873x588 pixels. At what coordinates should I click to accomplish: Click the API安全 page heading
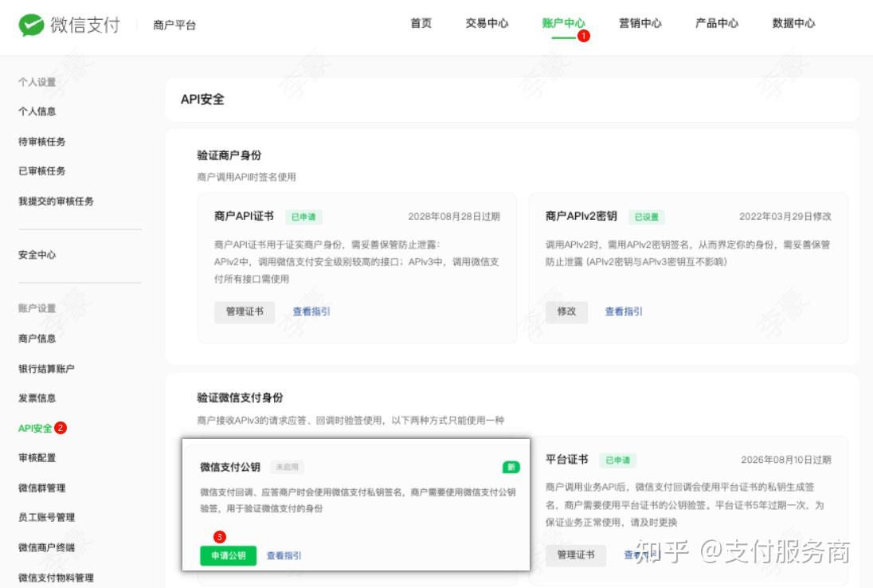tap(202, 99)
